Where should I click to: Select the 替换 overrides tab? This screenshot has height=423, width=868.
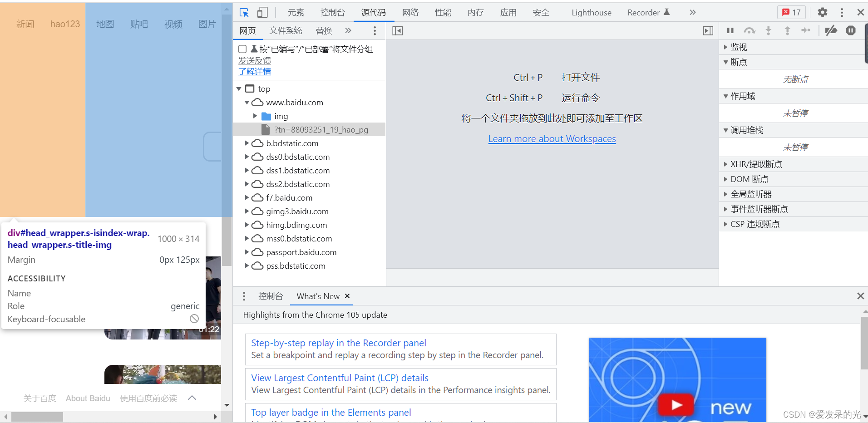(x=324, y=30)
